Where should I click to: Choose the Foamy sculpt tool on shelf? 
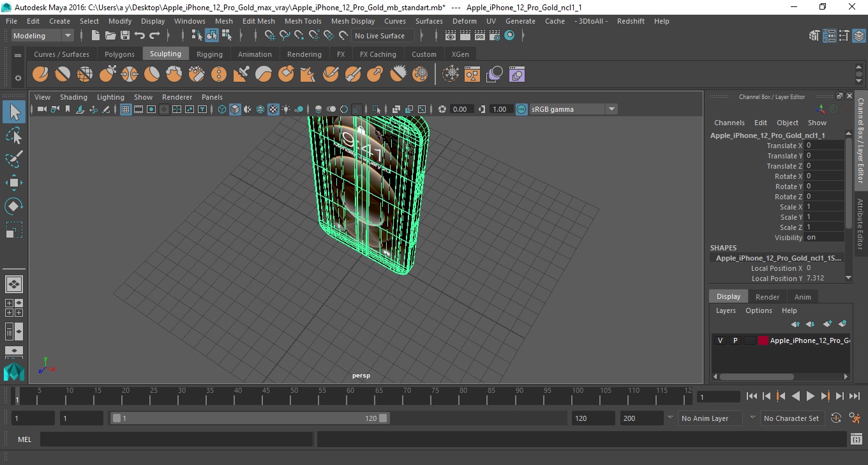(174, 75)
